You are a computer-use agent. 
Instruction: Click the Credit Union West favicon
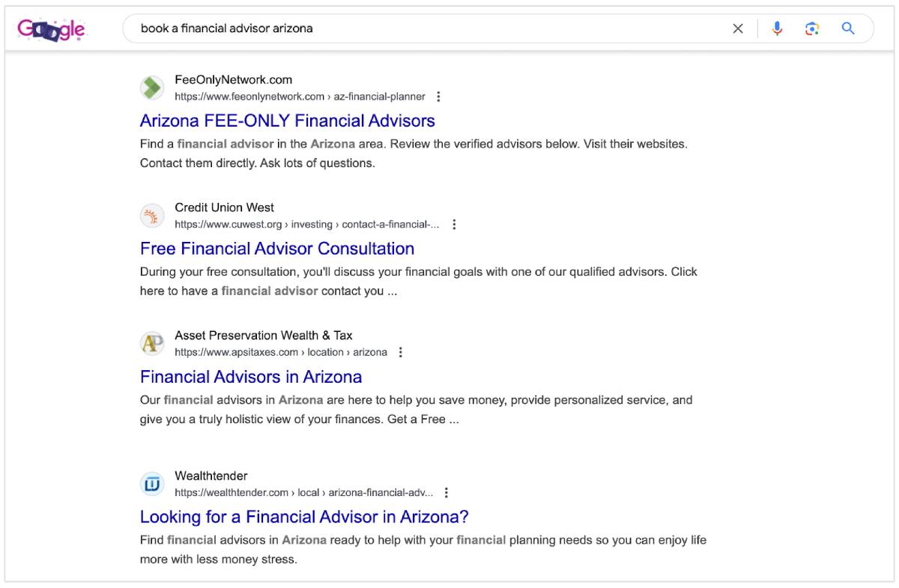pos(152,216)
